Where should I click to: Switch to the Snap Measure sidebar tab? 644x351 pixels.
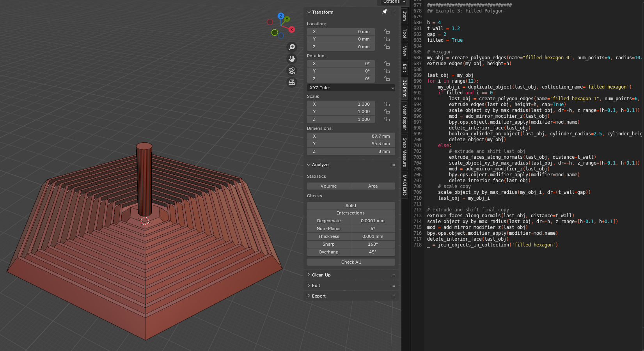pos(404,152)
